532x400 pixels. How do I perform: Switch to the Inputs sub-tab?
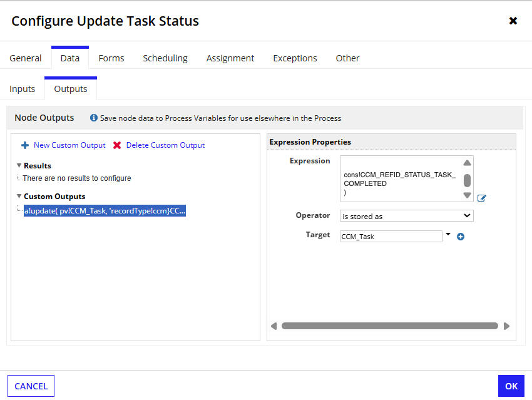pyautogui.click(x=22, y=89)
